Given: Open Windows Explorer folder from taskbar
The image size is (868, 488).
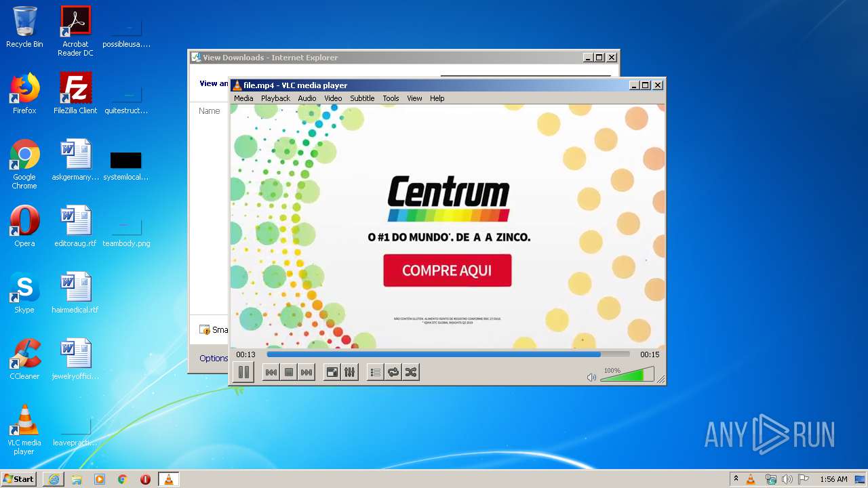Looking at the screenshot, I should (x=77, y=479).
